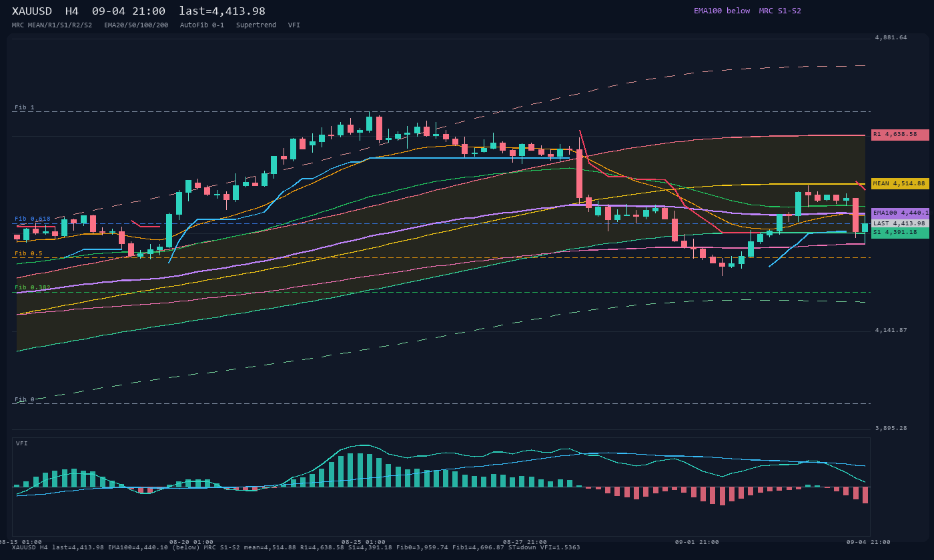Screen dimensions: 934x560
Task: Select the 08-25 01:00 time axis label
Action: tap(364, 542)
